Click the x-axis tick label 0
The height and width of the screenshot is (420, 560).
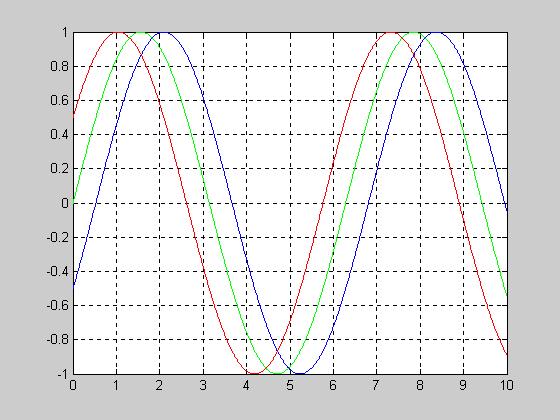coord(73,385)
